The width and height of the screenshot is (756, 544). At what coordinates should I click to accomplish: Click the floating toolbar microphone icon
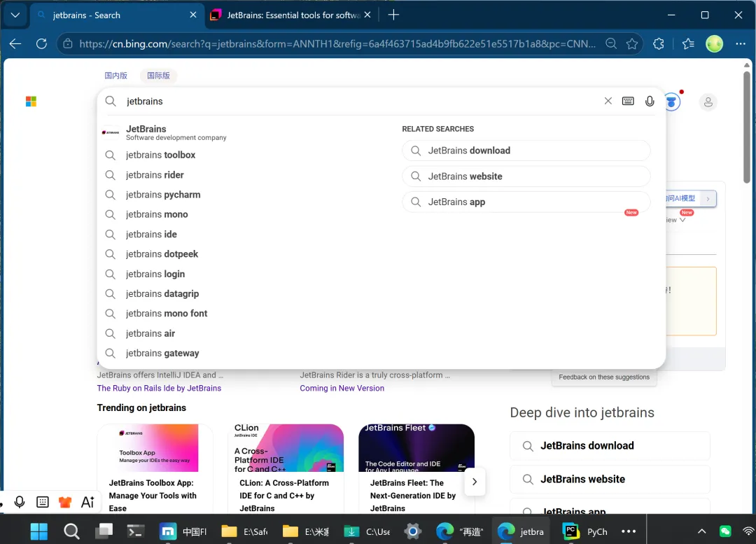point(20,502)
